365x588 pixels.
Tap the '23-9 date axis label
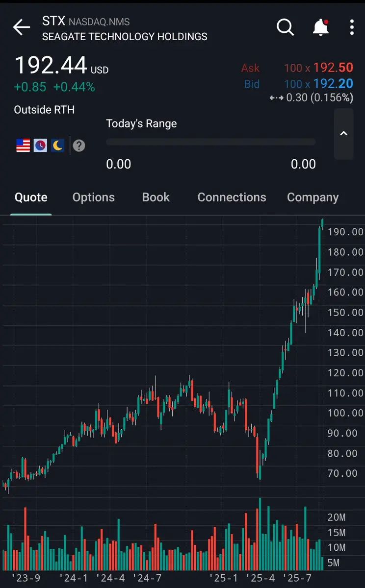tap(26, 578)
